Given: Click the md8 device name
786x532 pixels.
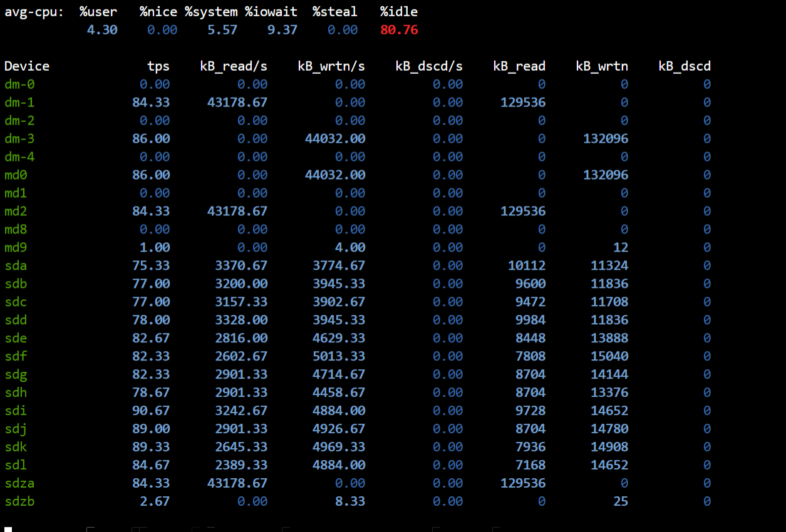Looking at the screenshot, I should [16, 230].
